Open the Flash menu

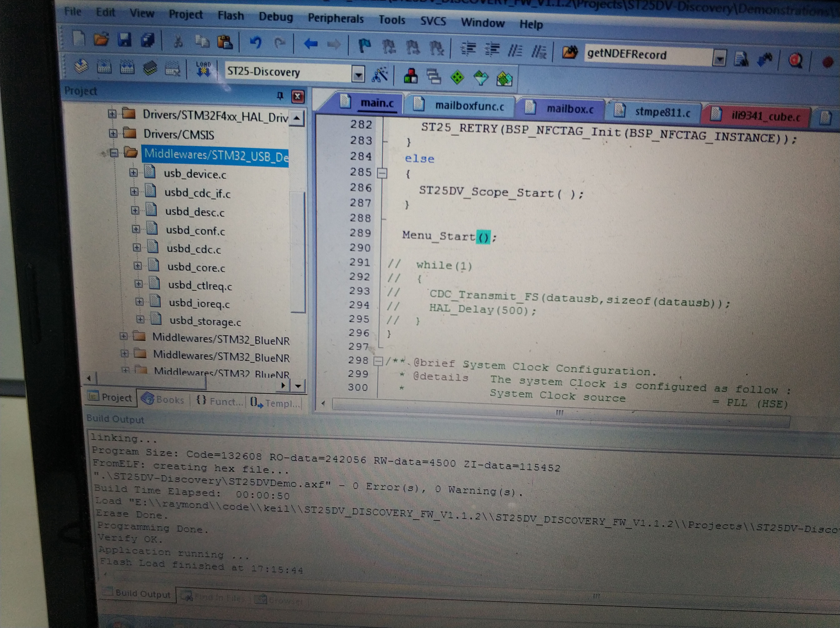tap(231, 16)
